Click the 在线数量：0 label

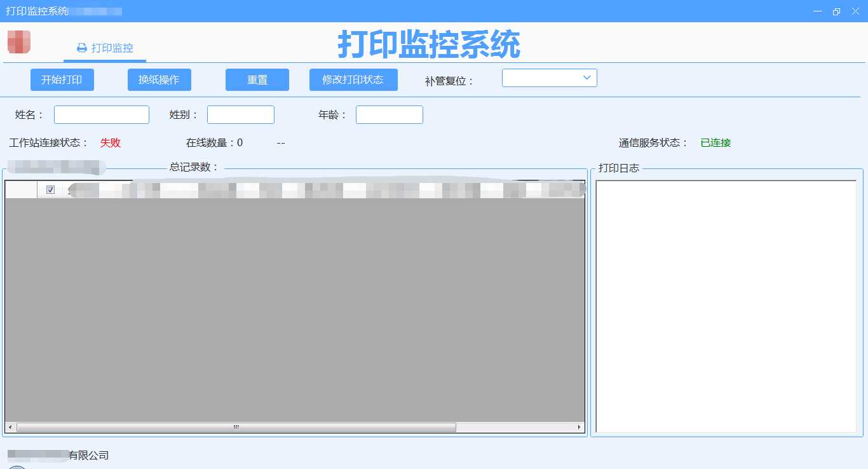[x=214, y=143]
